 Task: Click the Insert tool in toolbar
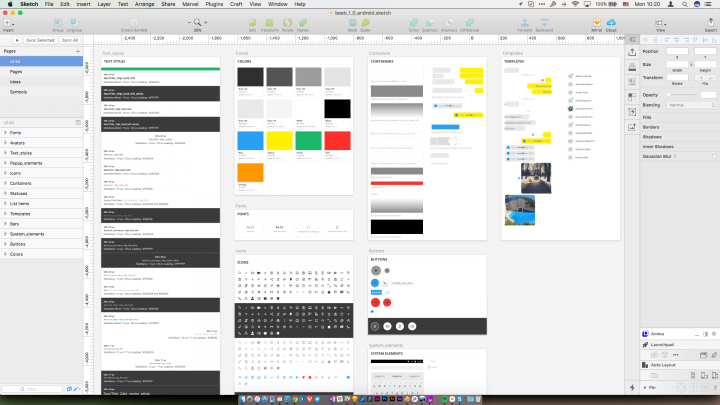click(x=8, y=23)
